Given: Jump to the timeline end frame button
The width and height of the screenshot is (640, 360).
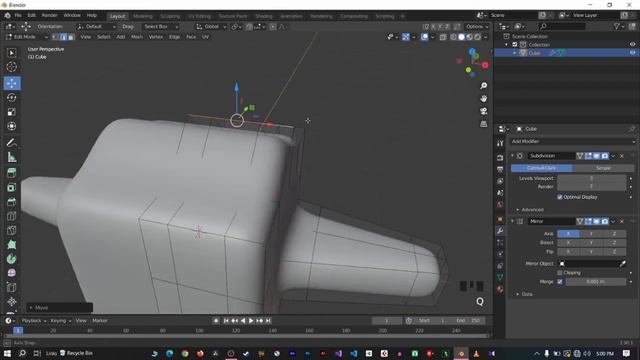Looking at the screenshot, I should [268, 321].
